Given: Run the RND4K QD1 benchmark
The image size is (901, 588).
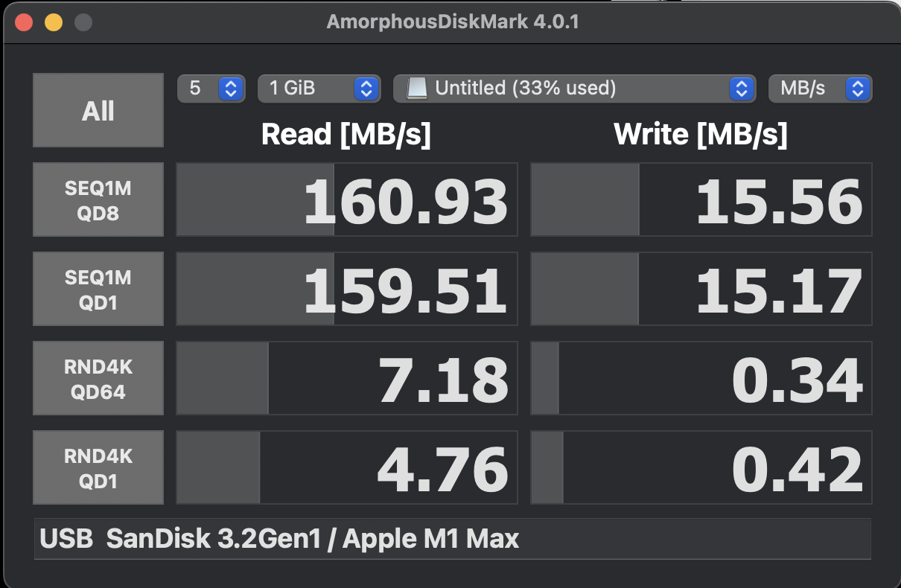Looking at the screenshot, I should pyautogui.click(x=98, y=467).
